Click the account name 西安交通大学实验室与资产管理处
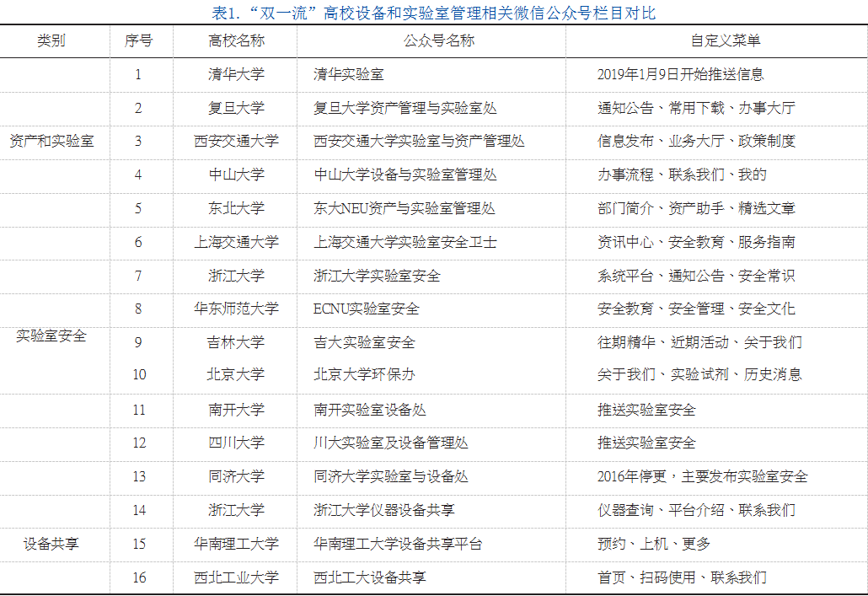This screenshot has height=596, width=868. click(x=419, y=141)
